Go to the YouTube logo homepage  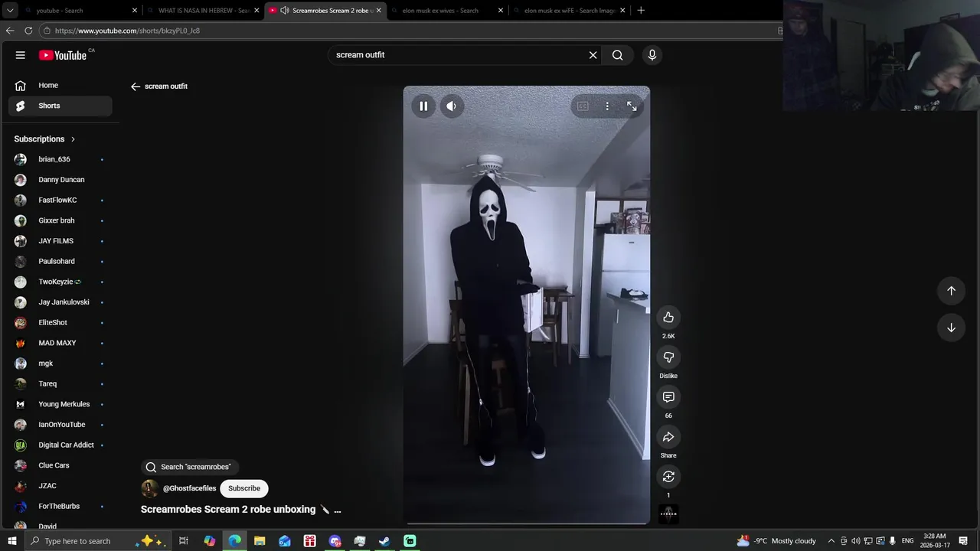63,55
